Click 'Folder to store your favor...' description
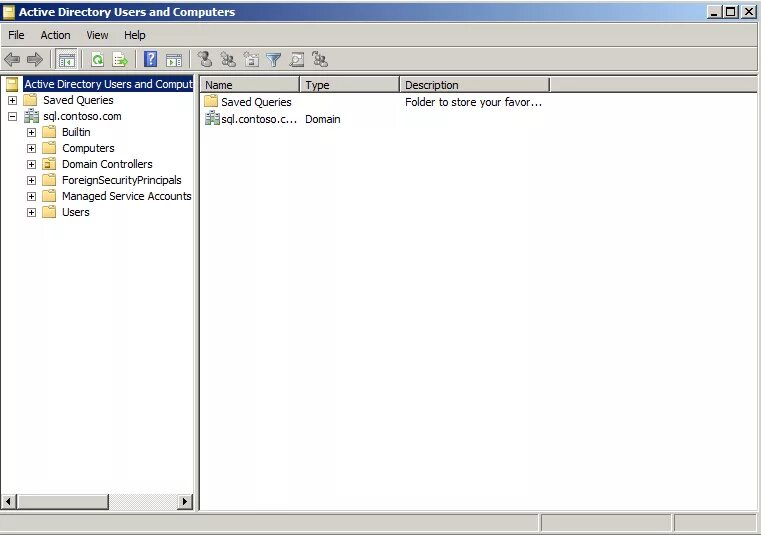Viewport: 761px width, 535px height. point(473,102)
